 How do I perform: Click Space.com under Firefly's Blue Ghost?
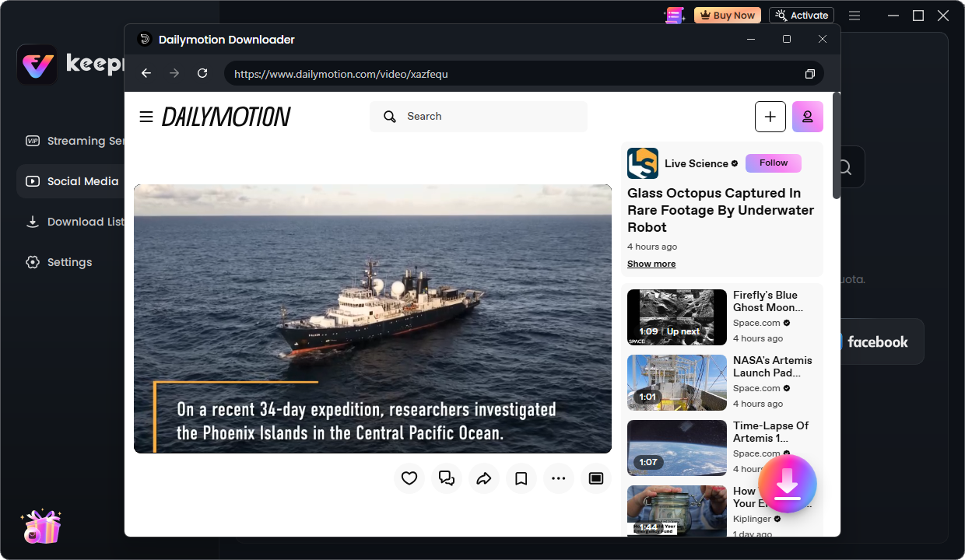pos(756,323)
